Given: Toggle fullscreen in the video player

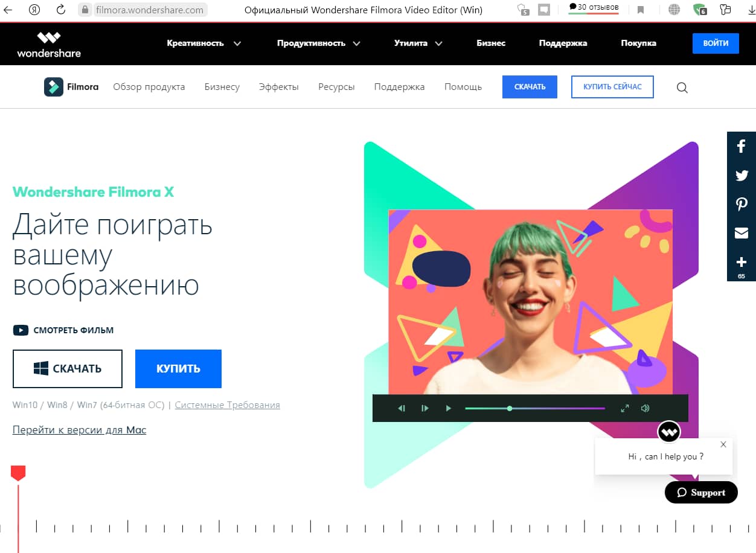Looking at the screenshot, I should (625, 408).
